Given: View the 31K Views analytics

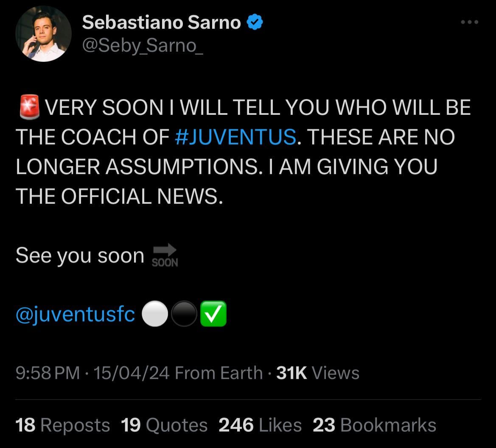Looking at the screenshot, I should coord(318,373).
